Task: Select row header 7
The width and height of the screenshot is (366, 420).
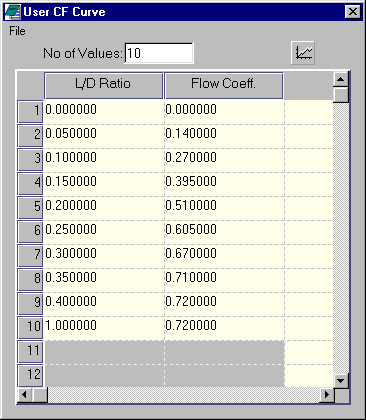Action: click(30, 256)
